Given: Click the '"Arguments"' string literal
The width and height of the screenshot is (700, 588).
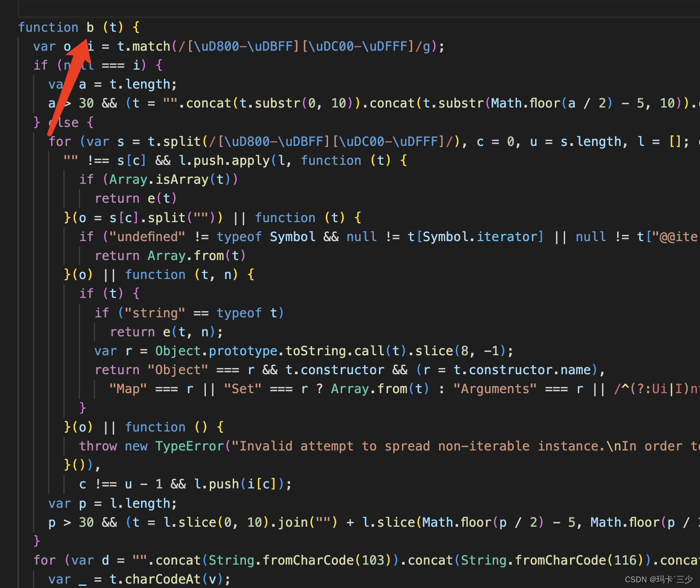Looking at the screenshot, I should 495,389.
